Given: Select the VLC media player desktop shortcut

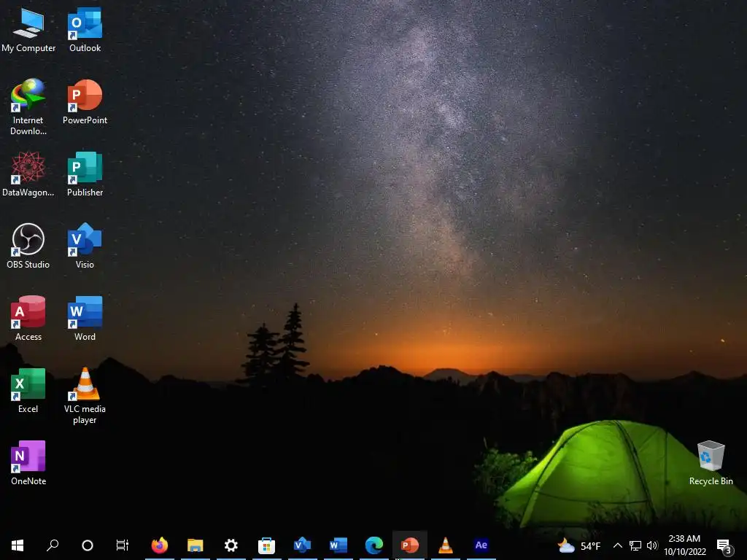Looking at the screenshot, I should click(85, 395).
